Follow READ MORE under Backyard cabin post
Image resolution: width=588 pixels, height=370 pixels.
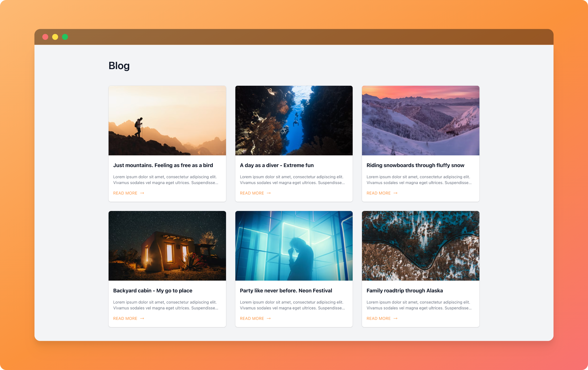click(128, 318)
